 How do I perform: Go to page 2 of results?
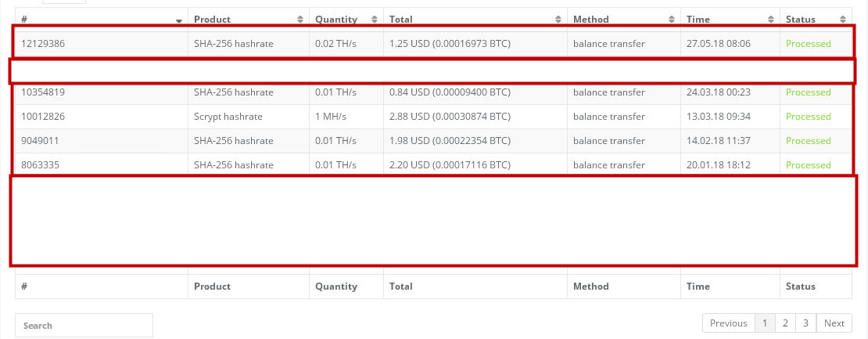click(x=785, y=323)
